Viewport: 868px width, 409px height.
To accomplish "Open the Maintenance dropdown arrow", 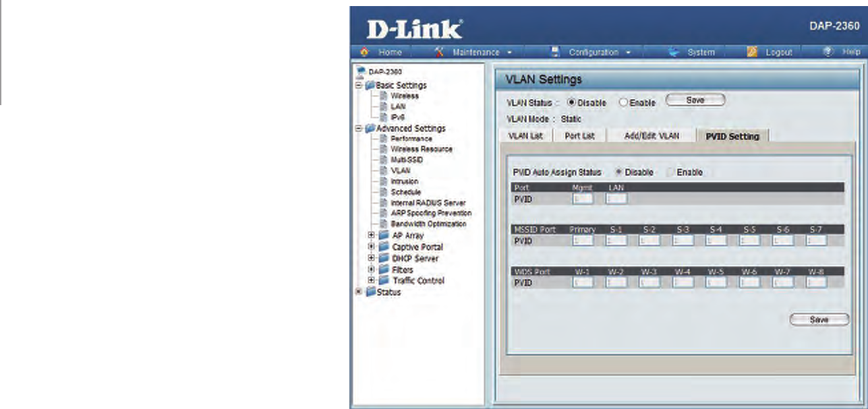I will pos(510,53).
